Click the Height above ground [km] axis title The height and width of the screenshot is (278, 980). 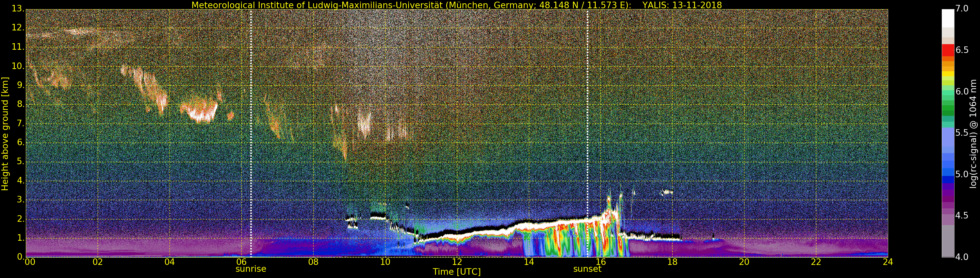[x=5, y=133]
